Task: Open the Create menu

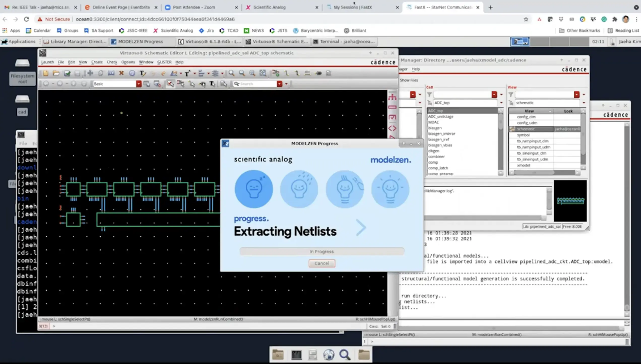Action: pyautogui.click(x=97, y=62)
